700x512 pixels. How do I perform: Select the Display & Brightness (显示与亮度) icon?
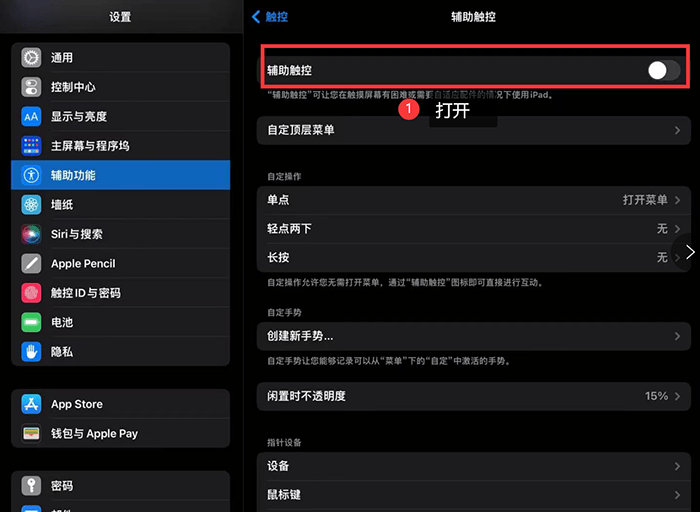pos(31,117)
